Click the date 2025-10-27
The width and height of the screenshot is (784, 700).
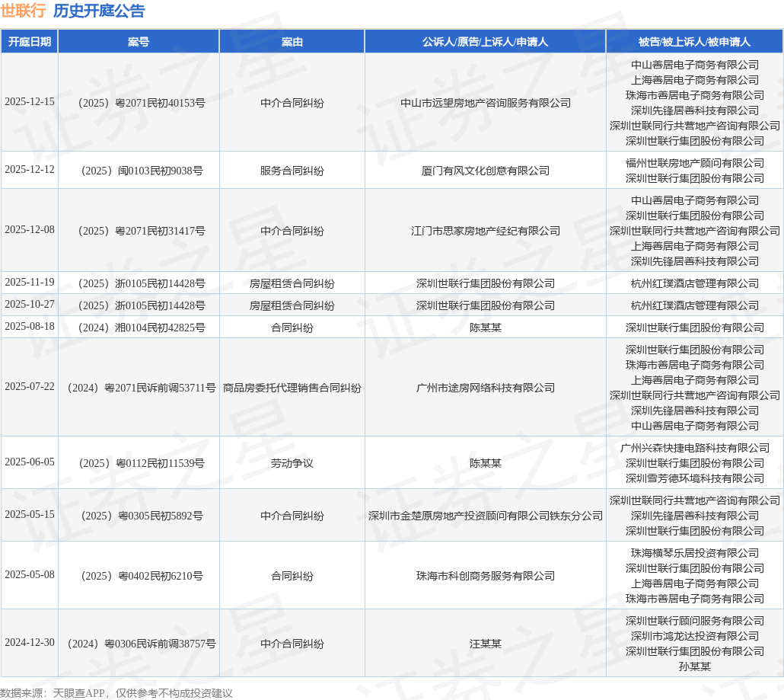click(x=30, y=304)
